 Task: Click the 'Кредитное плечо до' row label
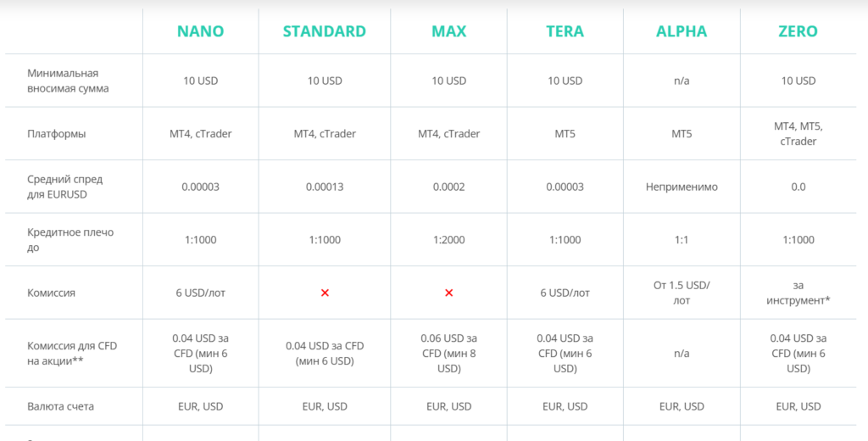[x=70, y=240]
